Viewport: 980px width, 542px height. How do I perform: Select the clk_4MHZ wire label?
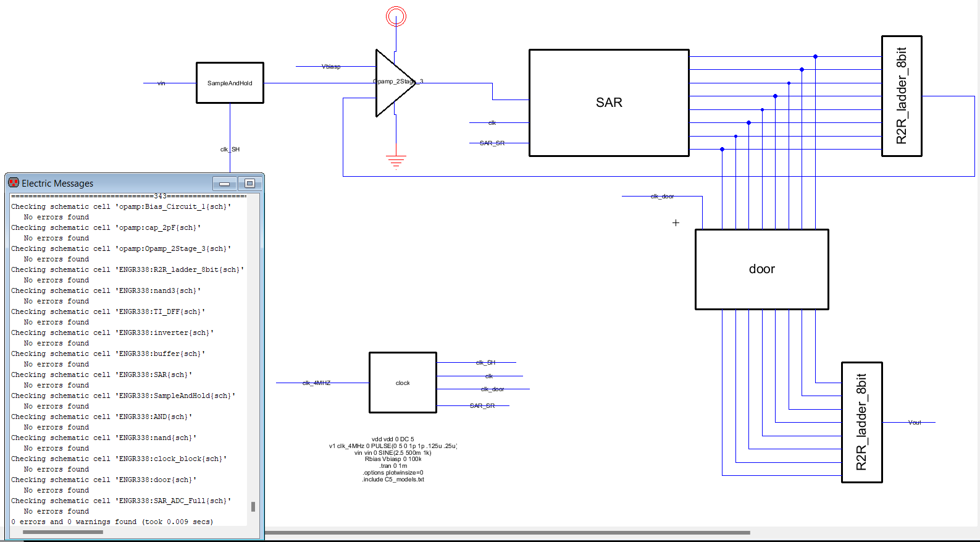click(x=316, y=383)
